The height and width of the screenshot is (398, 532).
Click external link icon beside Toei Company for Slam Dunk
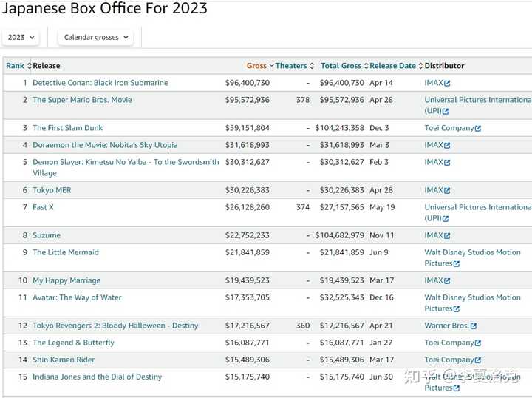(x=478, y=129)
